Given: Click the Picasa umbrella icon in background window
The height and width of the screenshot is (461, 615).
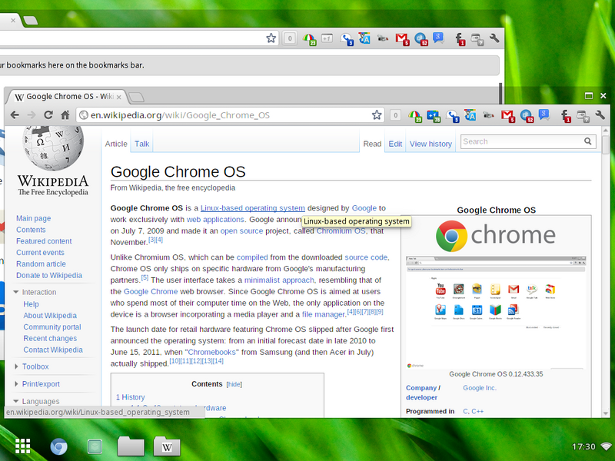Looking at the screenshot, I should coord(309,39).
